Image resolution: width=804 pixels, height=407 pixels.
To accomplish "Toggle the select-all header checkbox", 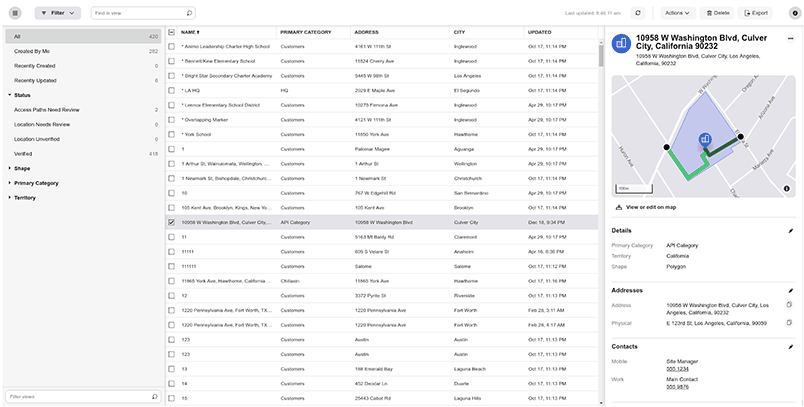I will (171, 32).
